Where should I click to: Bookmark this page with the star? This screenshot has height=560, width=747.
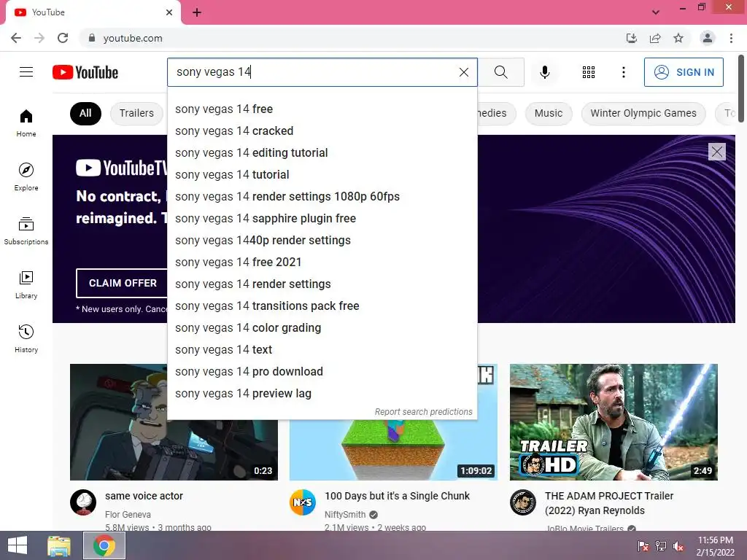(x=678, y=38)
